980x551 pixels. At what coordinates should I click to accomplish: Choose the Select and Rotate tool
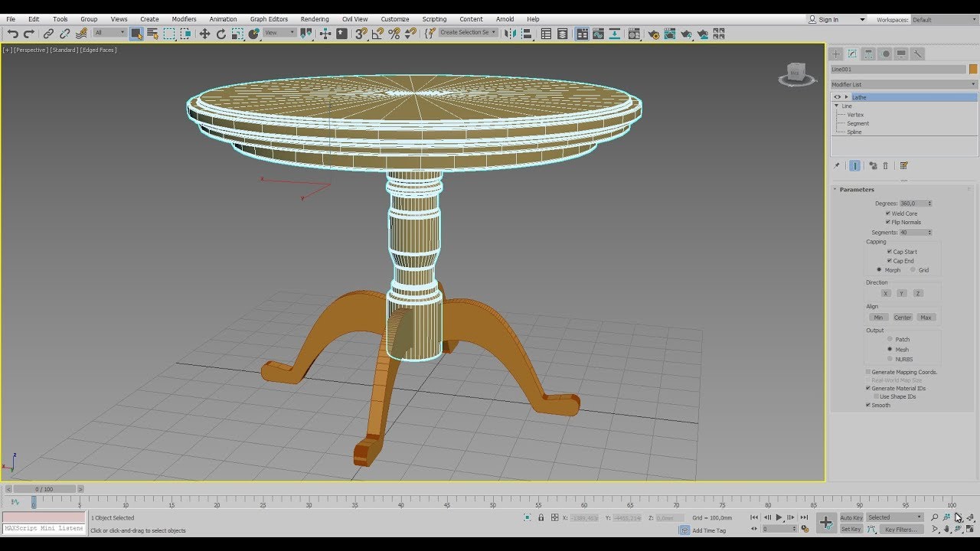[221, 34]
